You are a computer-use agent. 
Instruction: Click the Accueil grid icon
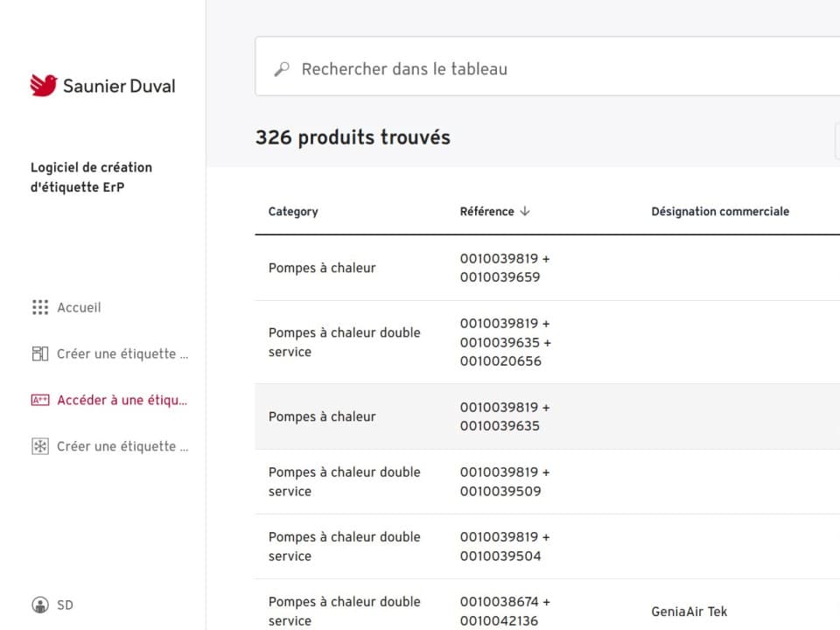click(x=40, y=307)
